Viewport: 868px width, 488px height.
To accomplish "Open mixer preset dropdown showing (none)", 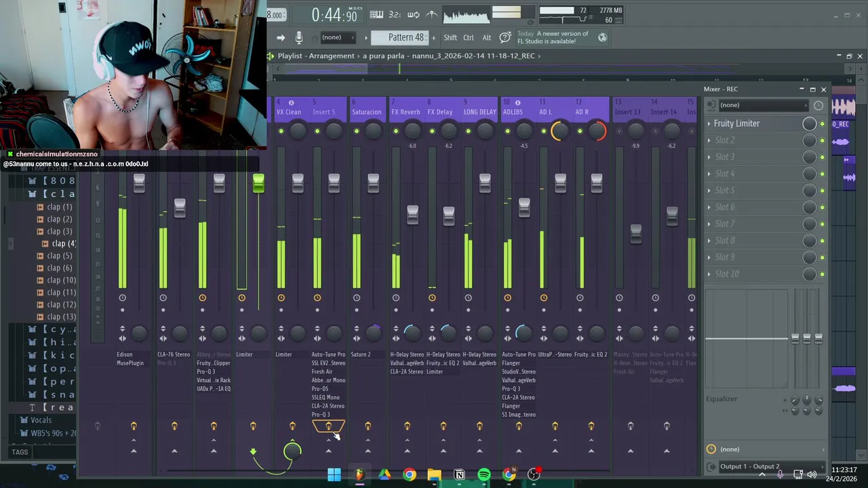I will click(763, 105).
